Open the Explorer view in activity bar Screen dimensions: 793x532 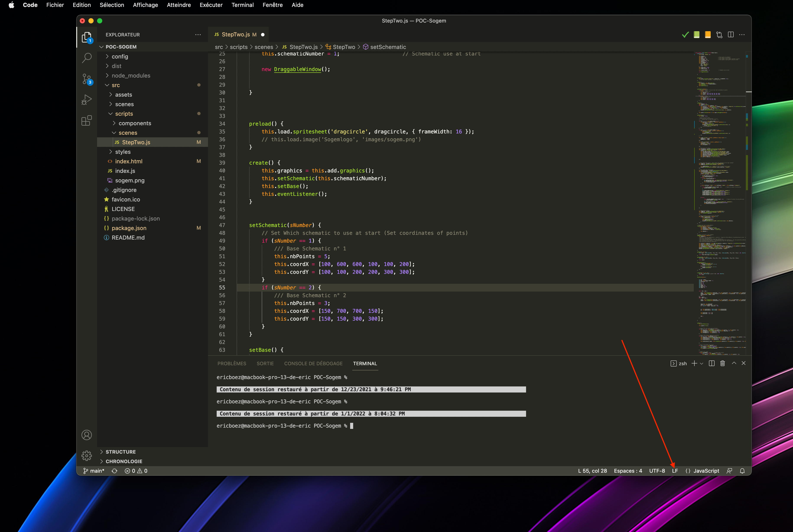pos(87,37)
